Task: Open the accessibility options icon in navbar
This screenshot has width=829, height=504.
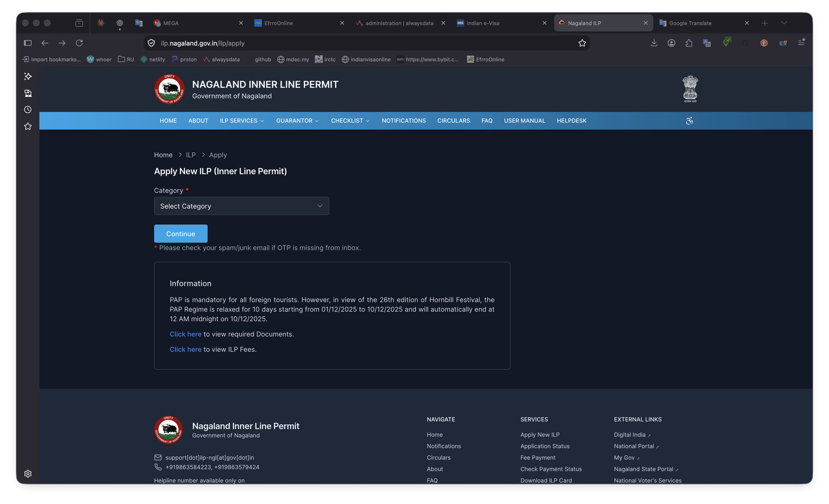Action: pyautogui.click(x=689, y=121)
